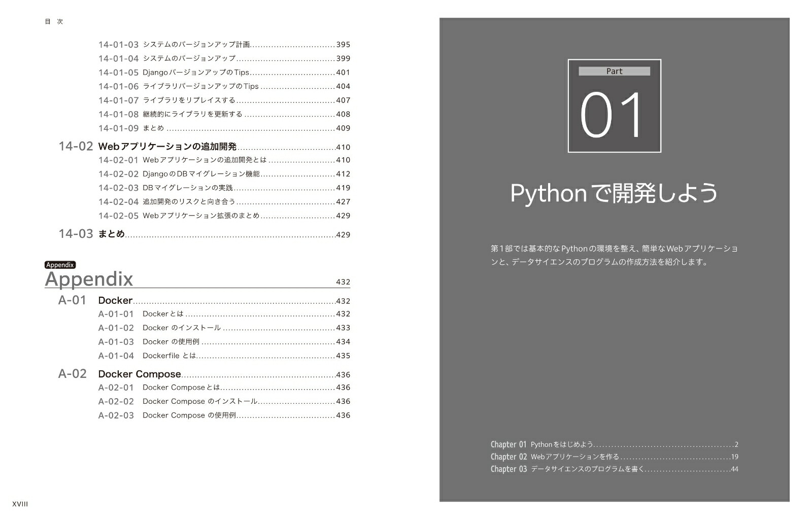The height and width of the screenshot is (524, 812).
Task: Click the Pythonで開発しよう title
Action: (x=614, y=193)
